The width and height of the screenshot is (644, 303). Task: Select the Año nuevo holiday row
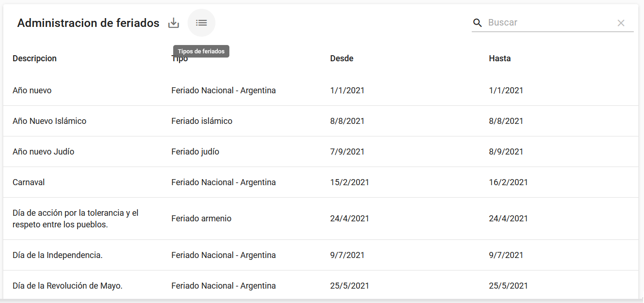[32, 90]
